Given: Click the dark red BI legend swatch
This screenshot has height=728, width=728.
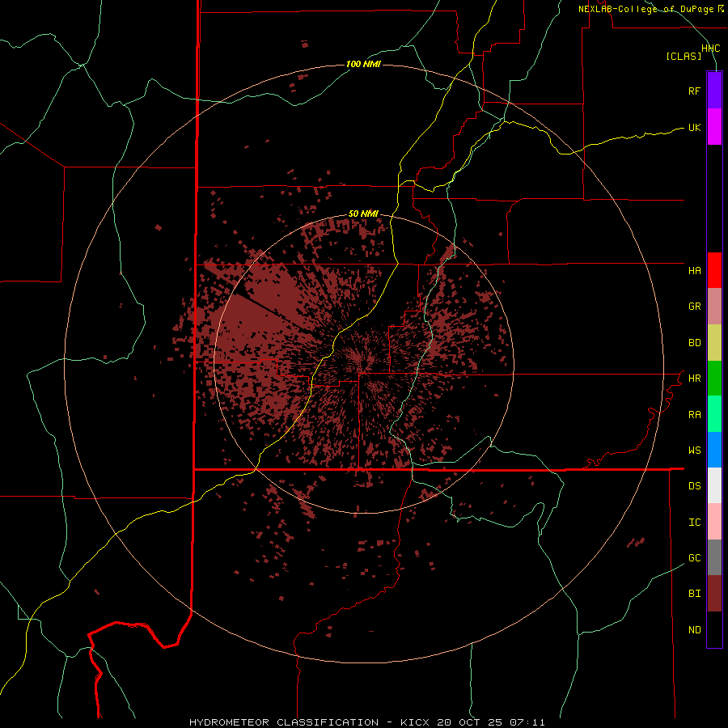Looking at the screenshot, I should [x=714, y=594].
